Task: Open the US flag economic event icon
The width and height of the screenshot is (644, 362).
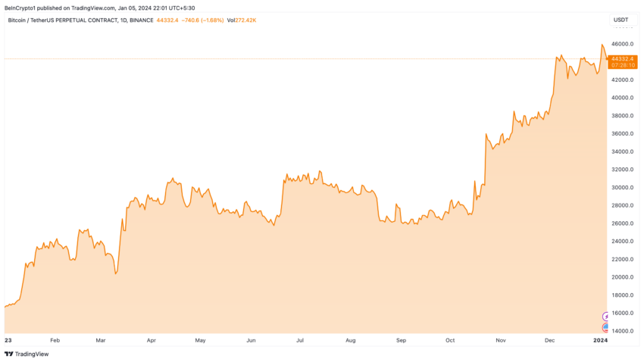Action: pyautogui.click(x=606, y=327)
